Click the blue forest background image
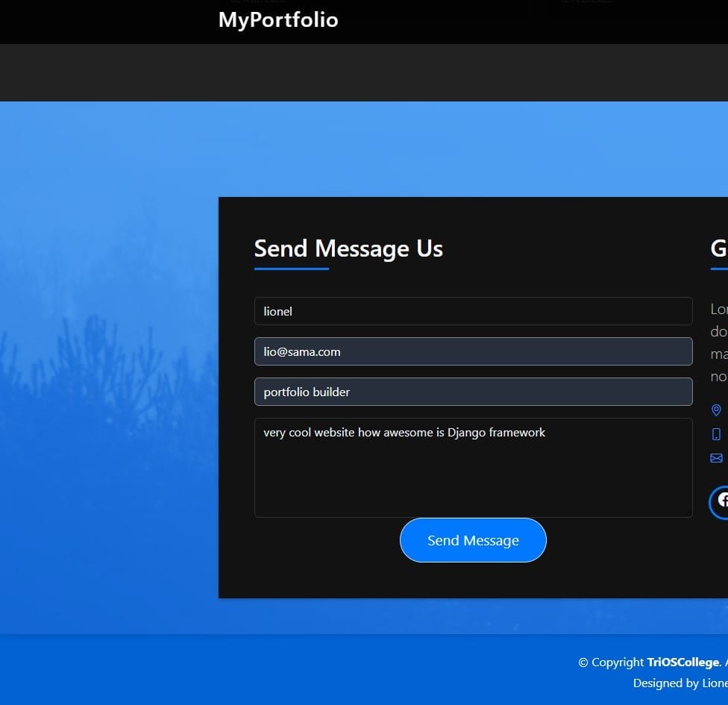 pos(104,373)
